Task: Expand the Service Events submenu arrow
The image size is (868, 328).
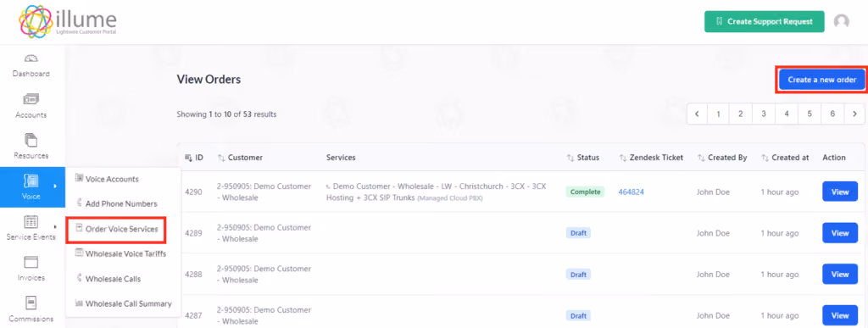Action: (55, 226)
